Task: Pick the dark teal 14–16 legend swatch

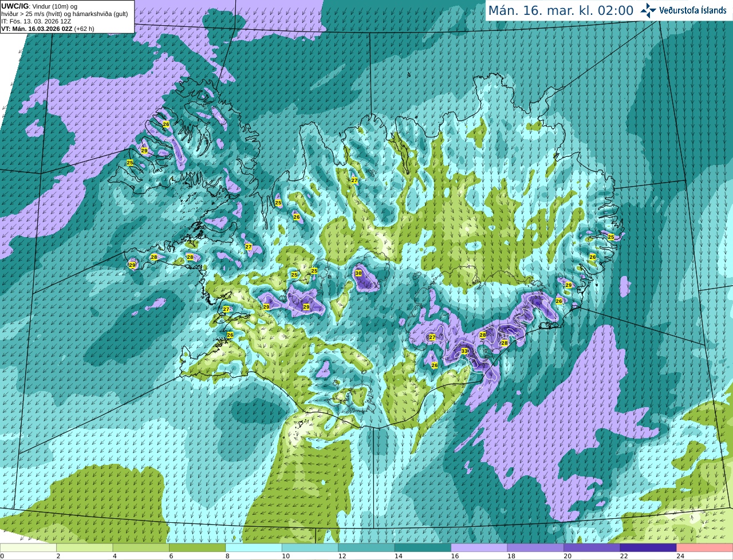Action: coord(423,547)
